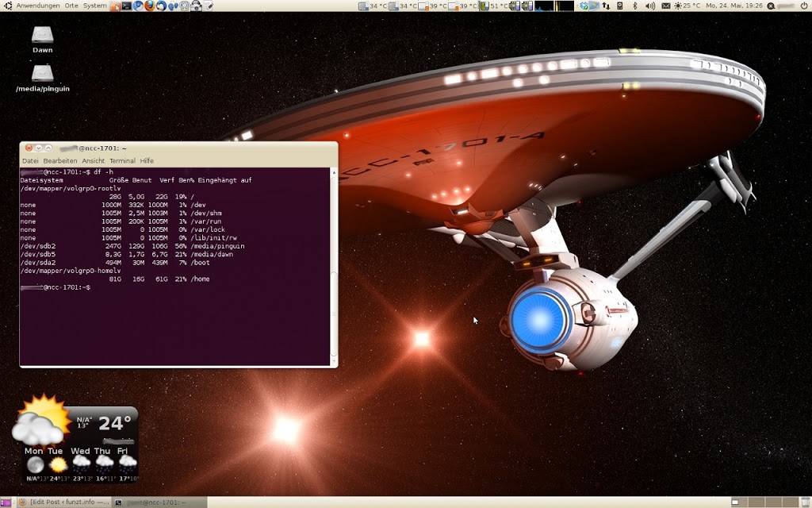Open the Dawn drive on the desktop
The image size is (812, 508).
click(x=43, y=40)
